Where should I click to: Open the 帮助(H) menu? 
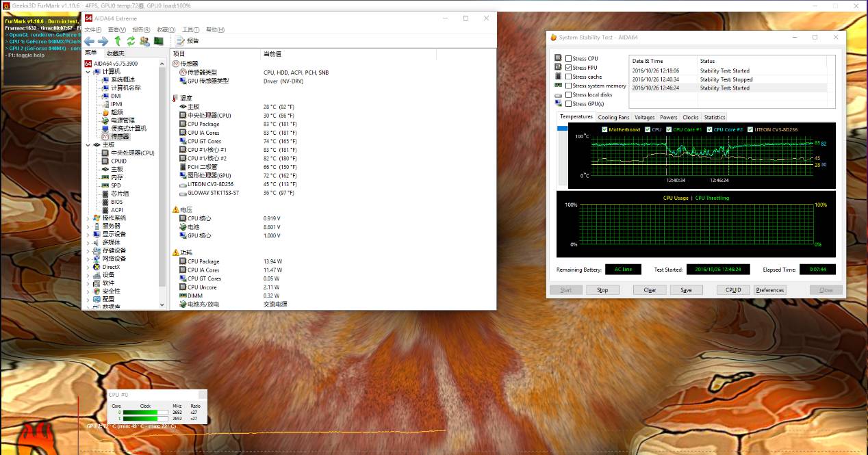(x=216, y=30)
